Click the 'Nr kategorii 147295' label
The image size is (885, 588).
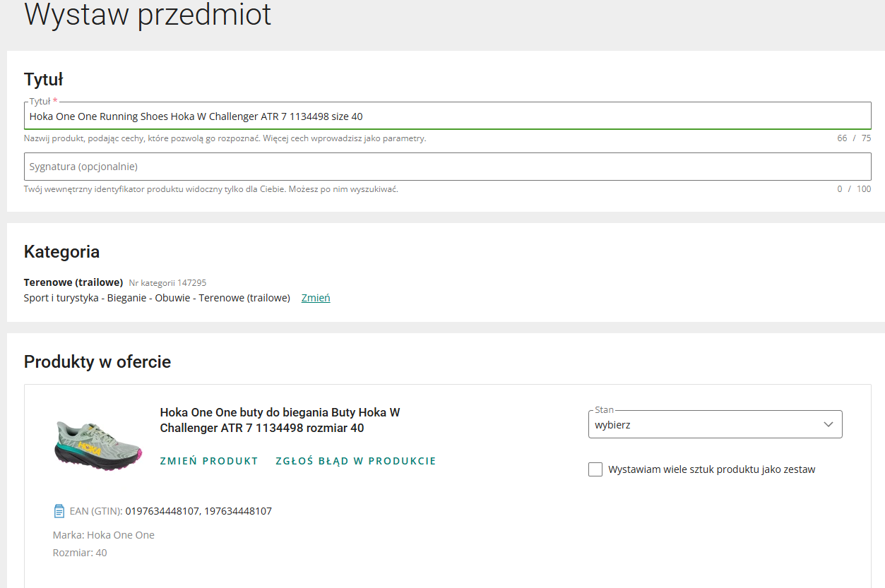click(x=167, y=283)
